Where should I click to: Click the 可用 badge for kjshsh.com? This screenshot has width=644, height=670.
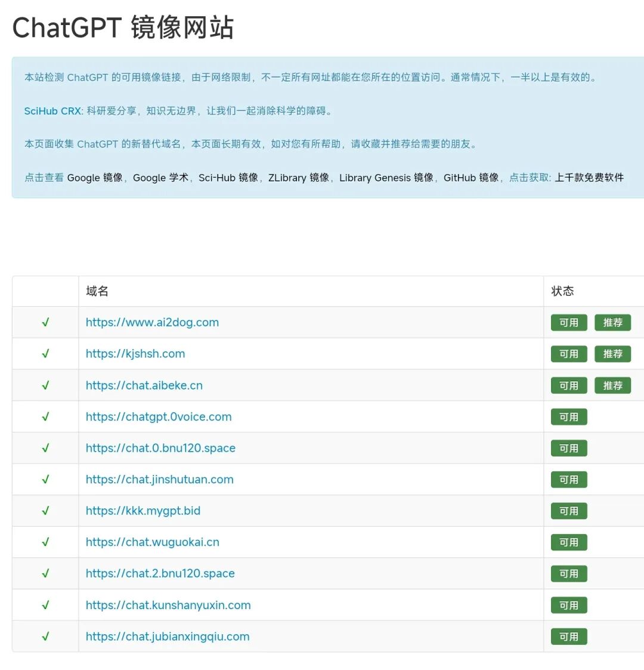tap(569, 354)
